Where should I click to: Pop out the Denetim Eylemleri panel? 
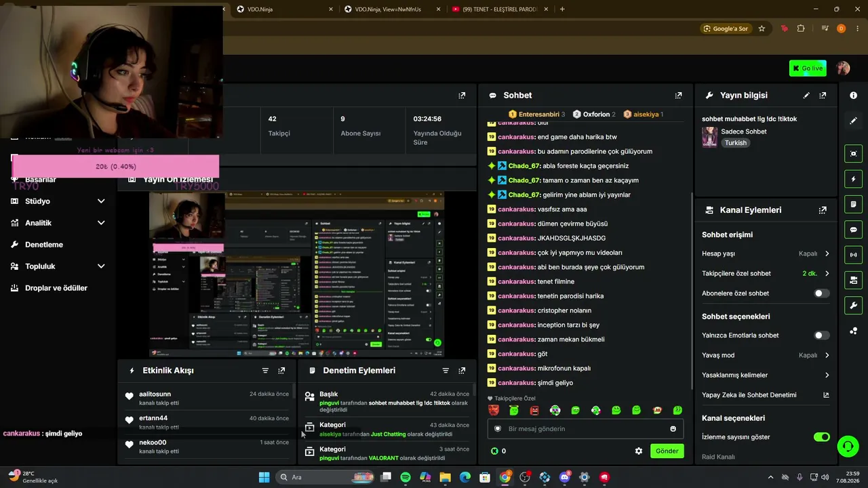pyautogui.click(x=462, y=371)
